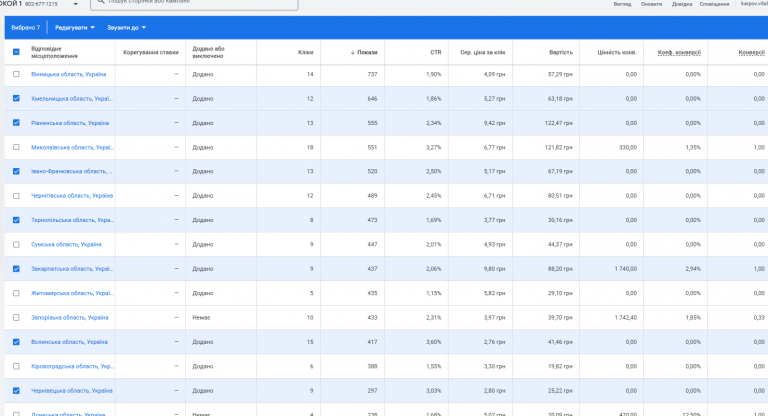This screenshot has height=416, width=768.
Task: Open the Волинська область, Україна link
Action: point(69,342)
